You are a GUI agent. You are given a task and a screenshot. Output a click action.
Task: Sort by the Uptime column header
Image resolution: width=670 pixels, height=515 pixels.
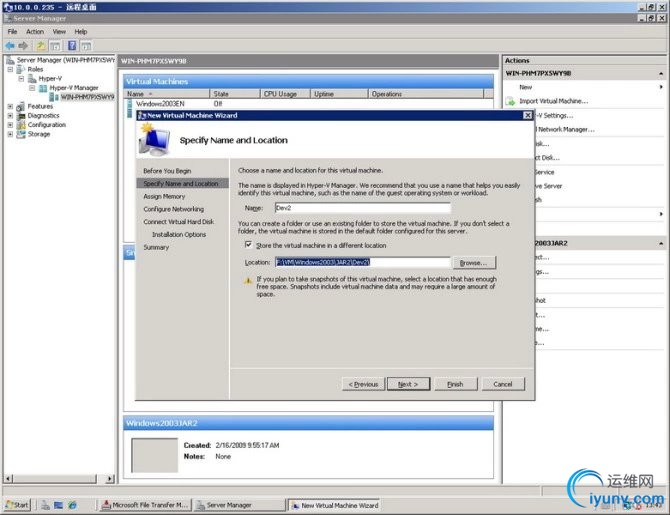click(x=339, y=94)
